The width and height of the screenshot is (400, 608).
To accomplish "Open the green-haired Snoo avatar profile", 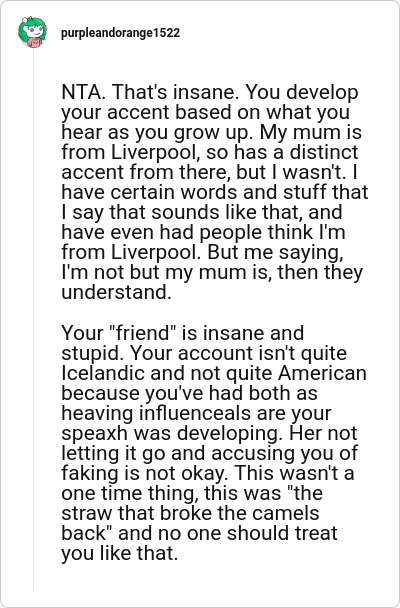I will (33, 32).
